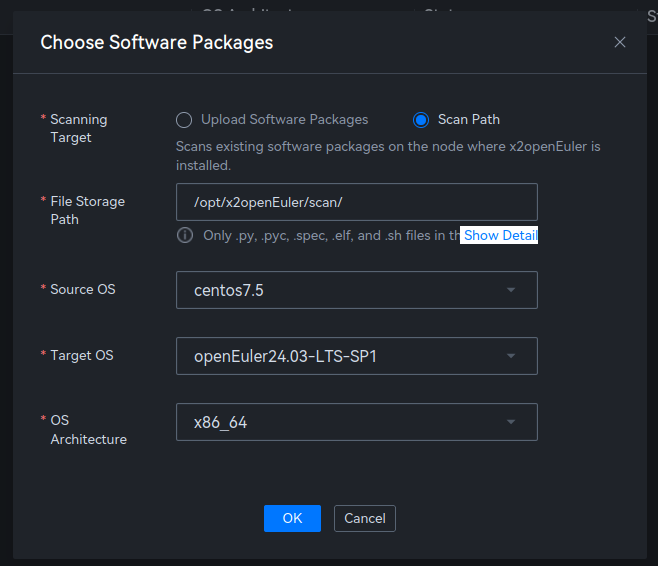Viewport: 658px width, 566px height.
Task: Focus the /opt/x2openEuler/scan/ path field
Action: tap(356, 202)
